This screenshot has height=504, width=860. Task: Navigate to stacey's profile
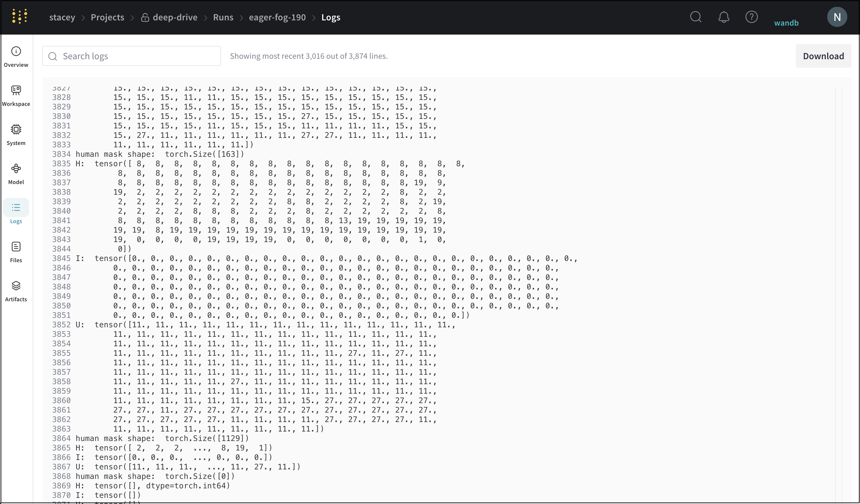click(x=62, y=17)
